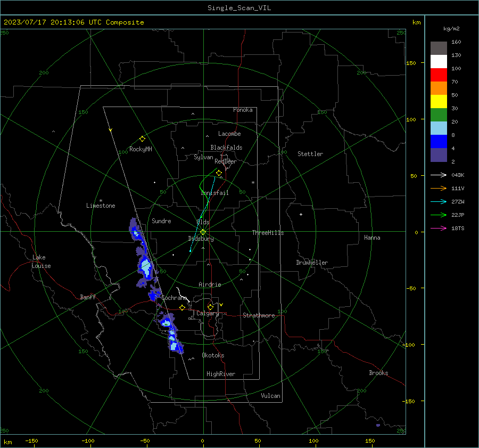Pick the red 70-100 legend swatch
The width and height of the screenshot is (479, 448).
pyautogui.click(x=439, y=75)
